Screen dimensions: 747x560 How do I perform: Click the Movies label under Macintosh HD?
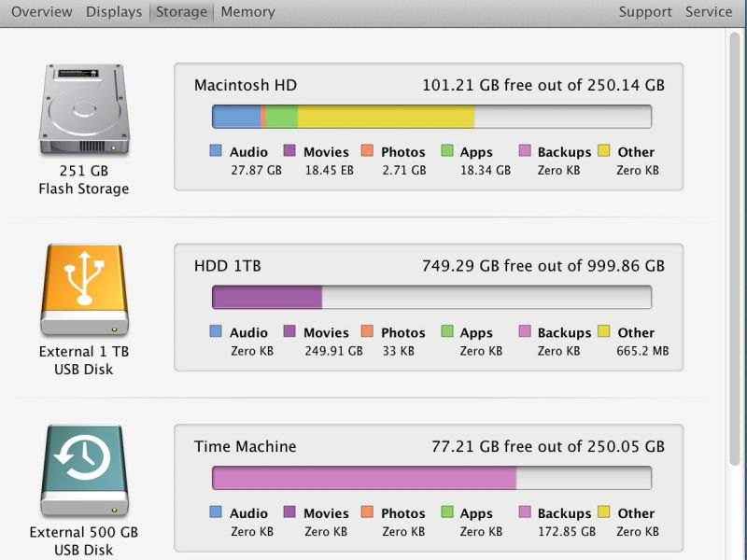[326, 152]
